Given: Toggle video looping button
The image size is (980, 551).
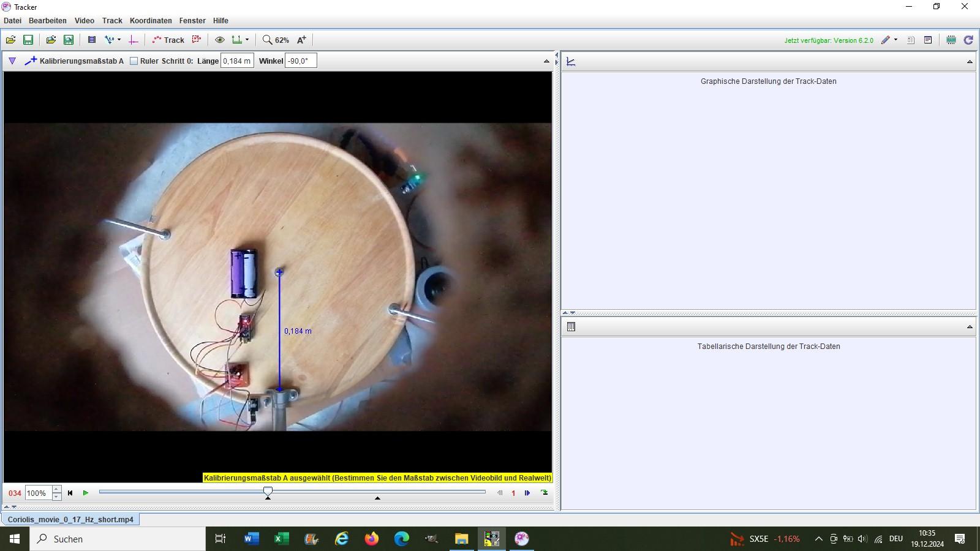Looking at the screenshot, I should click(x=544, y=493).
